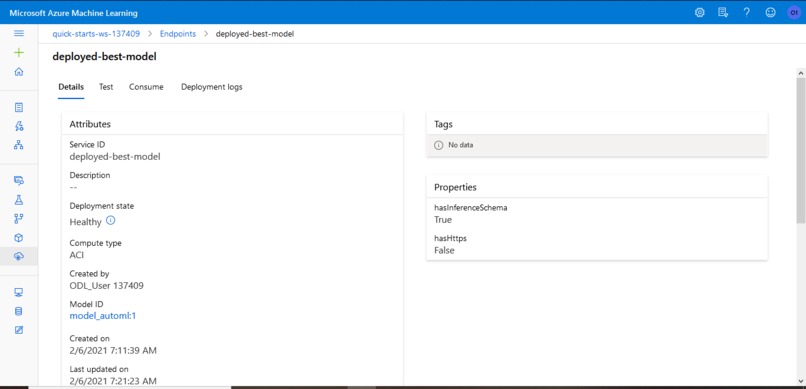Click info icon beside No data
806x389 pixels.
438,145
